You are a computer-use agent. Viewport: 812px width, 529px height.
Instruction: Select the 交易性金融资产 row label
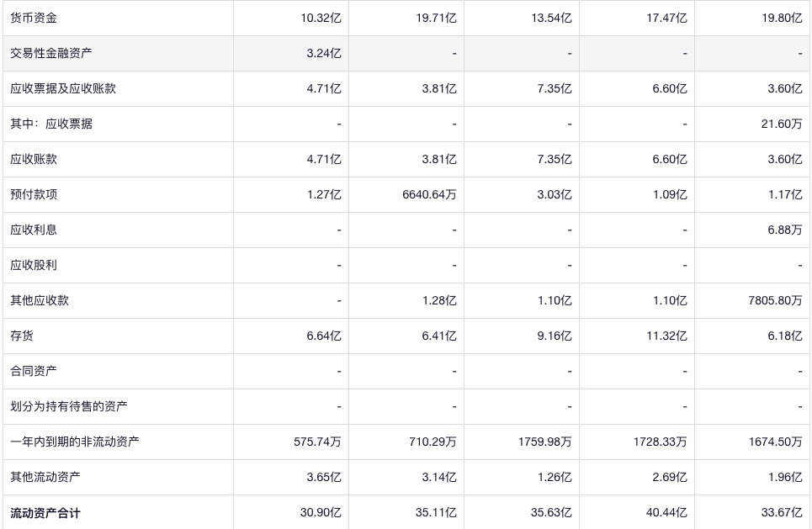coord(51,53)
